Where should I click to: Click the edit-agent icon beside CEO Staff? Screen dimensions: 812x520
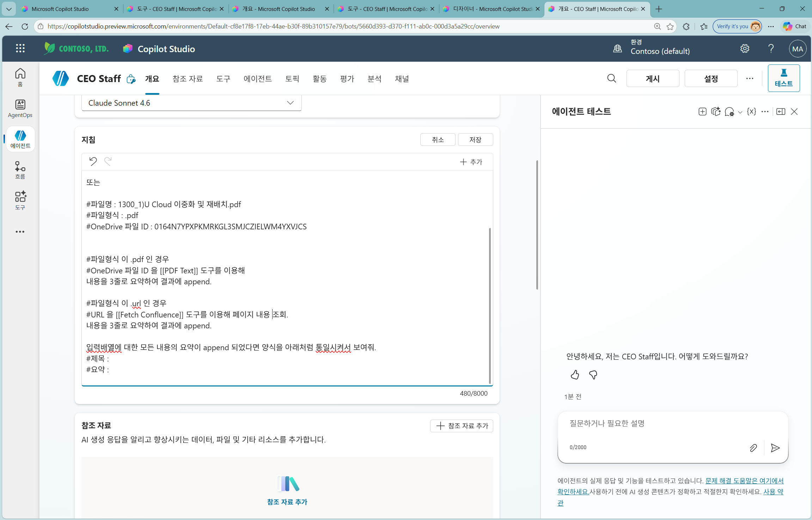point(131,79)
